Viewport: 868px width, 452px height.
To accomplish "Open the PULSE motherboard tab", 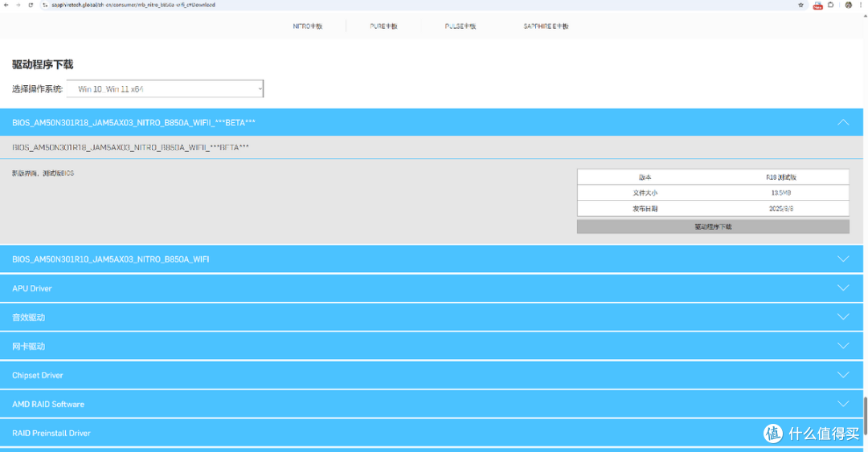I will [x=460, y=26].
